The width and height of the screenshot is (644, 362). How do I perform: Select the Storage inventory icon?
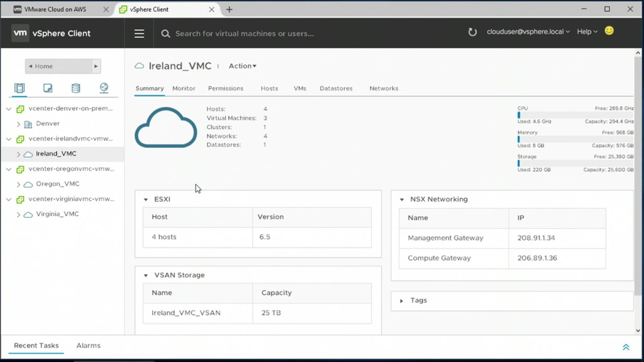coord(76,88)
